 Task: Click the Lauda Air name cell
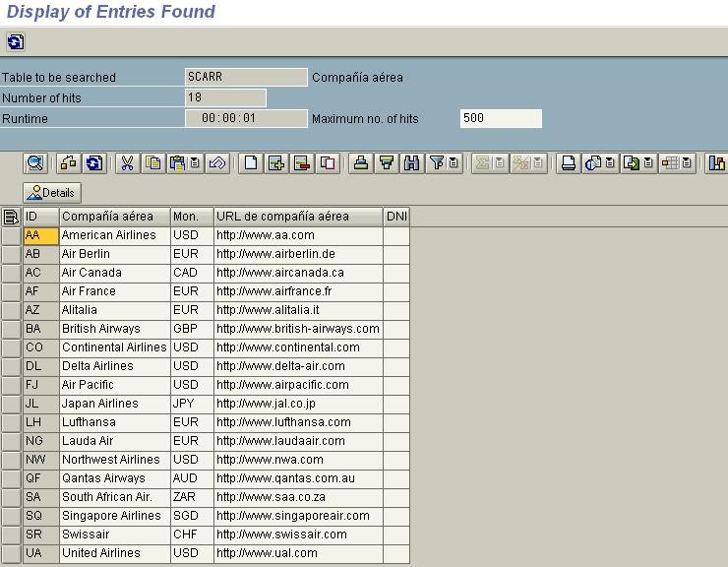tap(115, 441)
